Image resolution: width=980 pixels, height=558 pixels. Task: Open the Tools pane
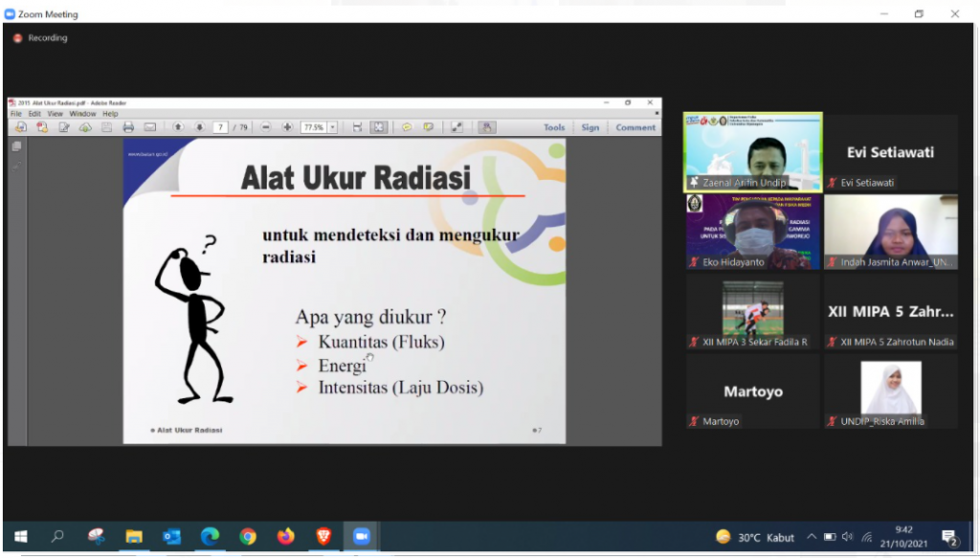pyautogui.click(x=554, y=127)
